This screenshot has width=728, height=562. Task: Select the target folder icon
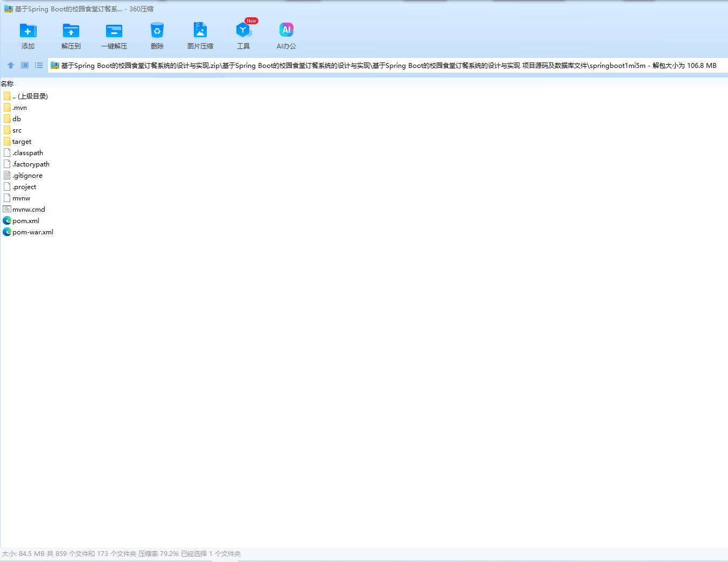7,141
